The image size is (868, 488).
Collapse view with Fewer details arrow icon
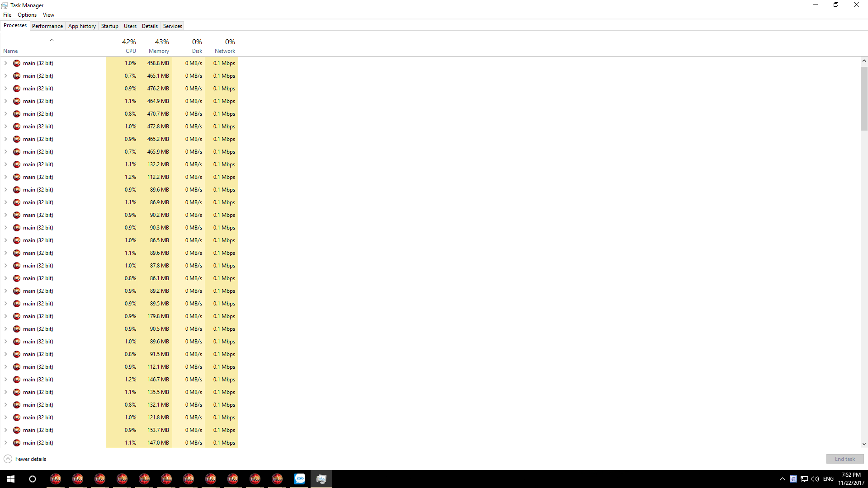pyautogui.click(x=8, y=459)
